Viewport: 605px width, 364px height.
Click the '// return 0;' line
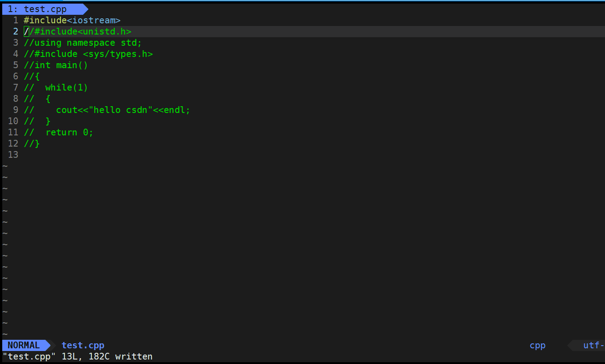tap(59, 132)
